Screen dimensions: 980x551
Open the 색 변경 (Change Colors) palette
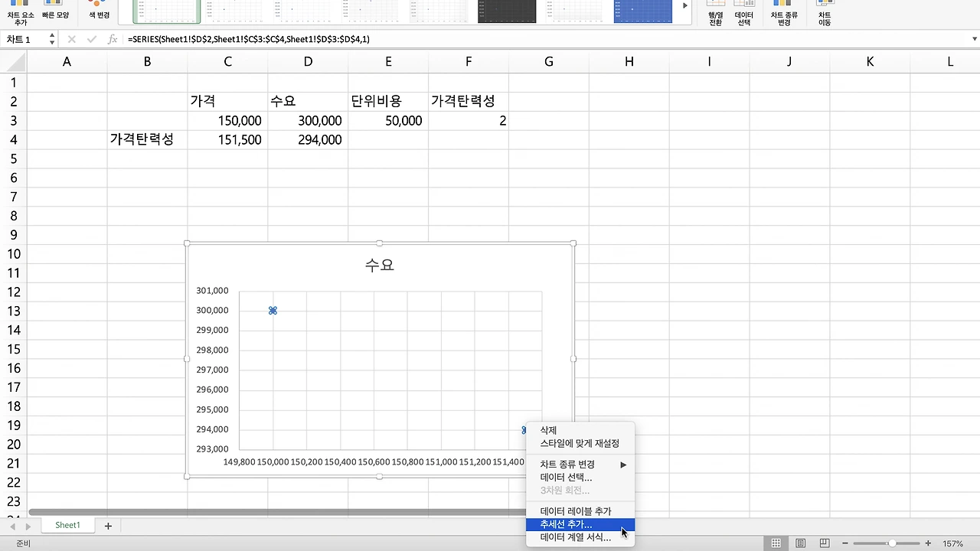click(99, 11)
